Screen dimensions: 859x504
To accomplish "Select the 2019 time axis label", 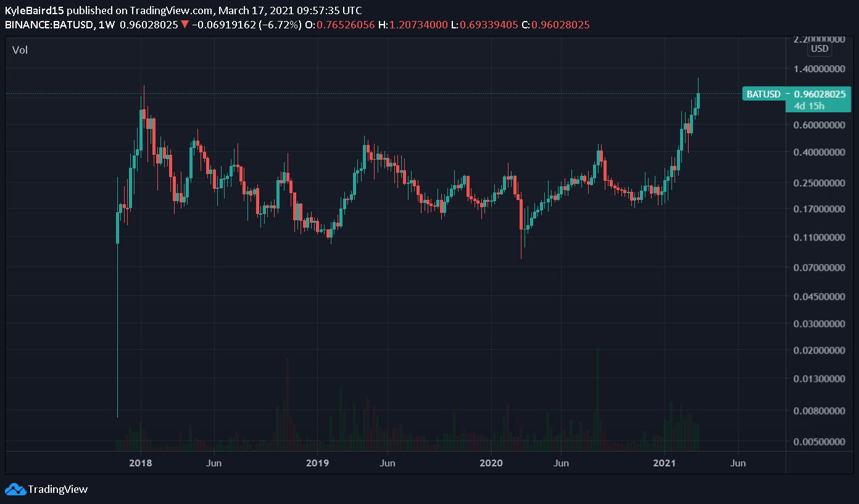I will pyautogui.click(x=317, y=463).
